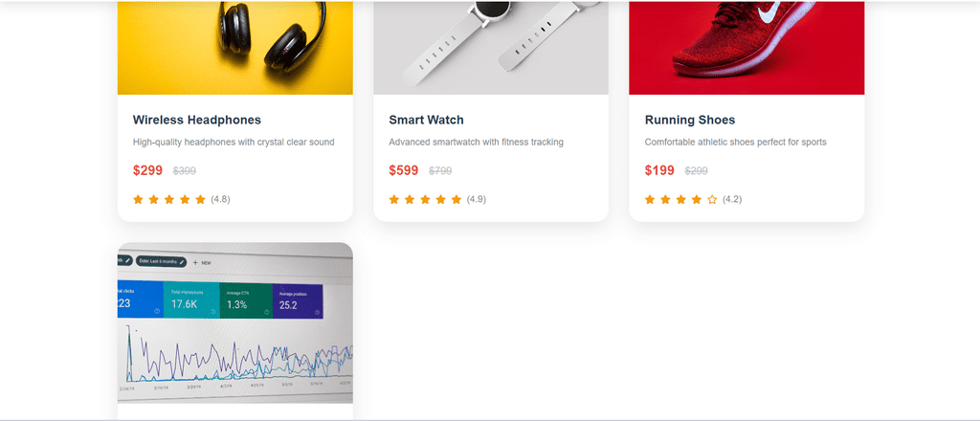This screenshot has width=980, height=421.
Task: Select the first star of Running Shoes rating
Action: coord(650,199)
